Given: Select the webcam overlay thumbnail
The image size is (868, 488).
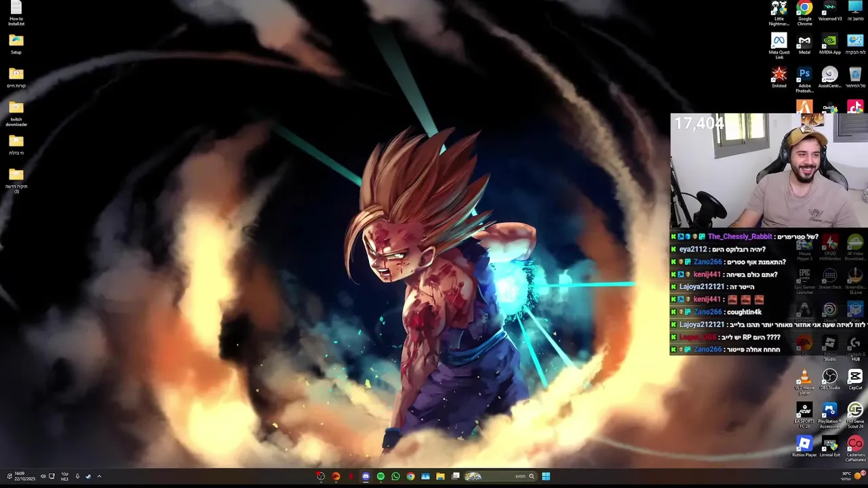Looking at the screenshot, I should (769, 170).
